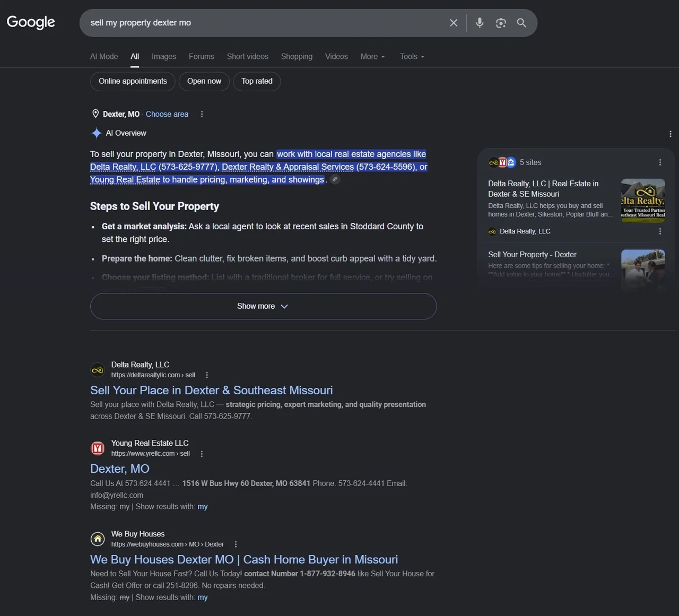Open the Videos tab
This screenshot has height=616, width=679.
[x=336, y=56]
